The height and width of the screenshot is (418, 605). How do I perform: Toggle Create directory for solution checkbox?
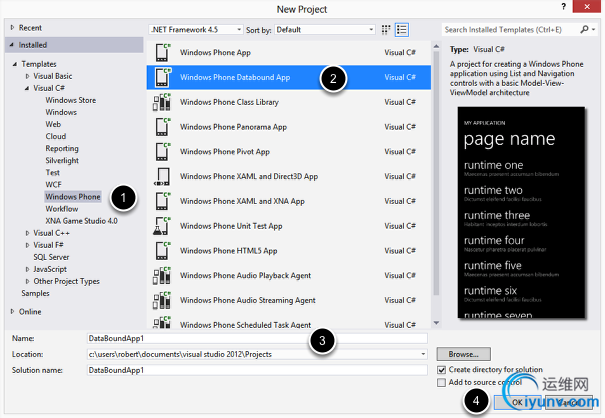tap(441, 370)
